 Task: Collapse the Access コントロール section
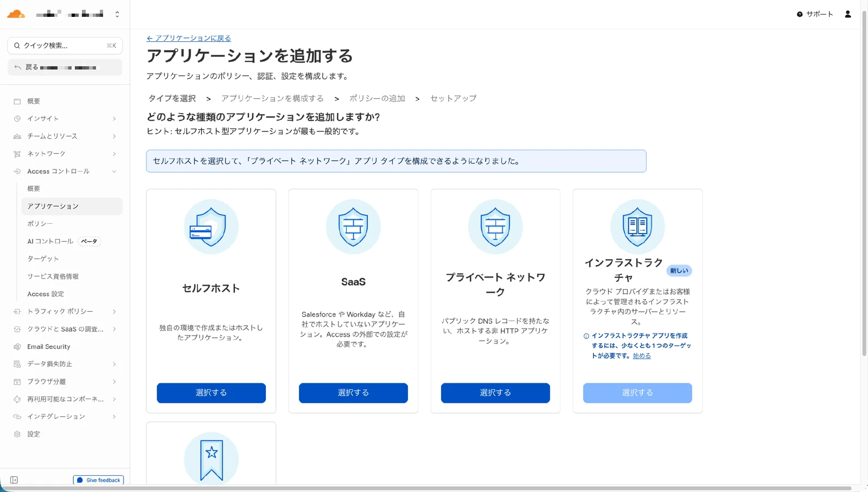pyautogui.click(x=114, y=171)
